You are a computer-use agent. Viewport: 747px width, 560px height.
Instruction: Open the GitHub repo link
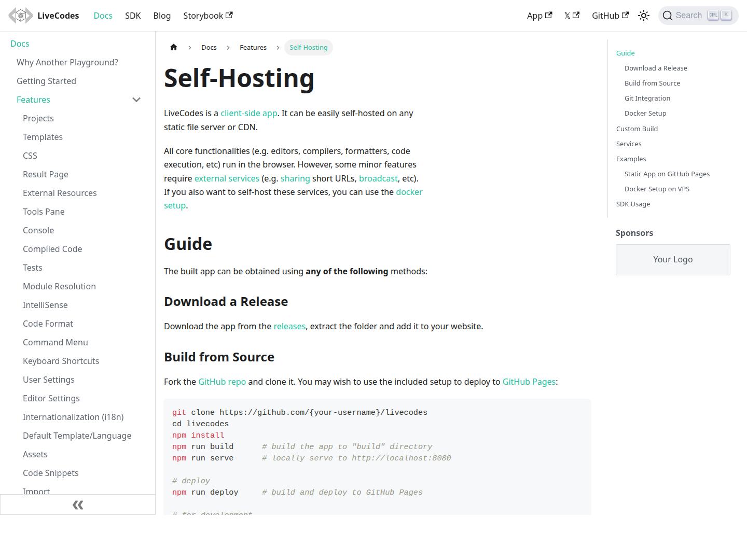point(222,382)
